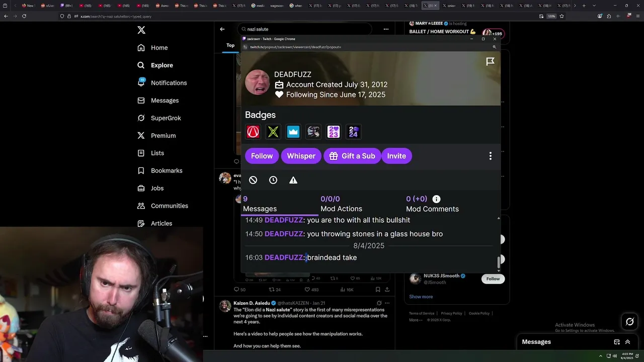This screenshot has width=644, height=362.
Task: Click the report flag icon on viewer card
Action: coord(490,61)
